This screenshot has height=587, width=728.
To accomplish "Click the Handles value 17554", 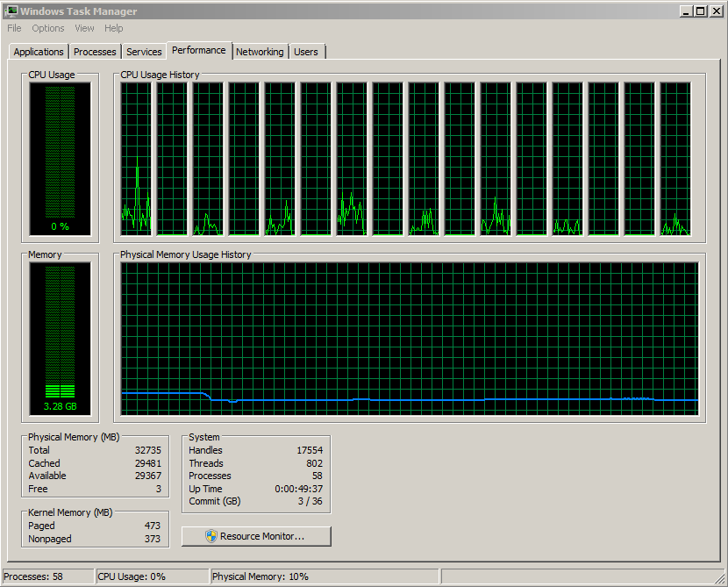I will point(310,450).
